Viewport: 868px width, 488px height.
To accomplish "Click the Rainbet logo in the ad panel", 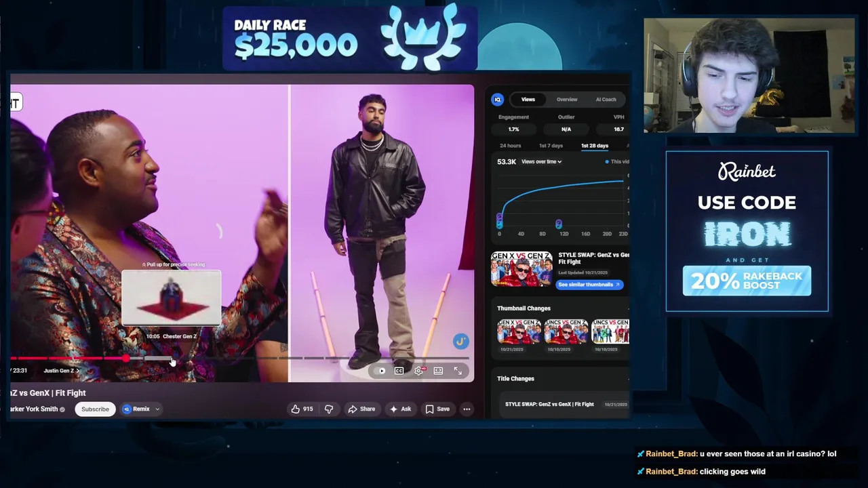I will click(747, 171).
